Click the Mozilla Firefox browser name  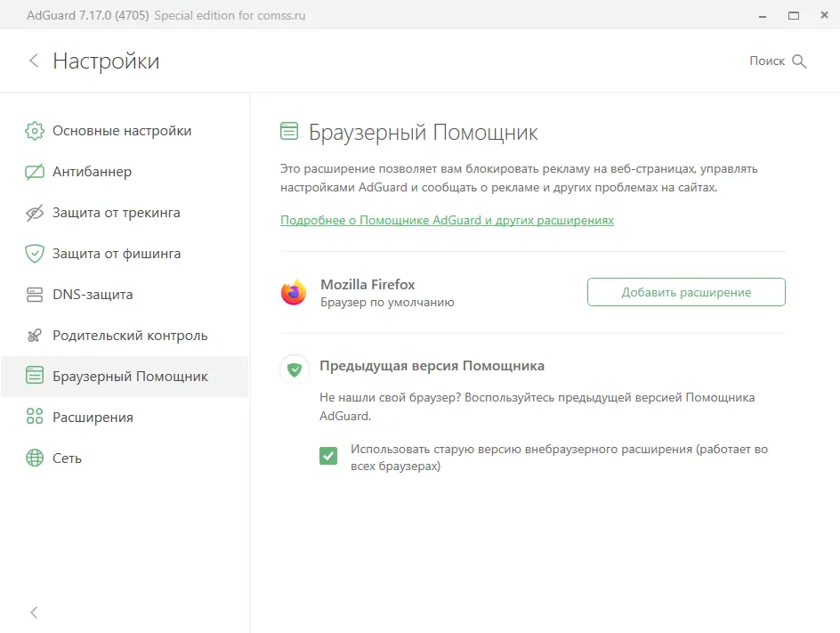point(367,285)
